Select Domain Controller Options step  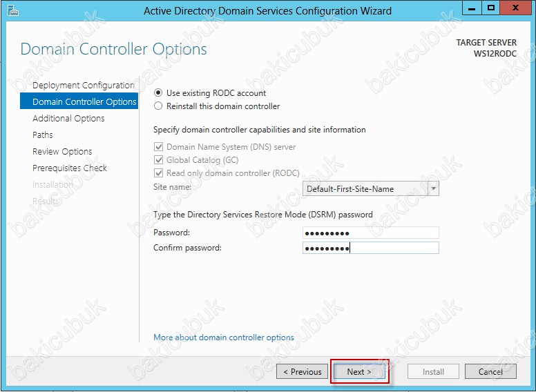click(79, 101)
